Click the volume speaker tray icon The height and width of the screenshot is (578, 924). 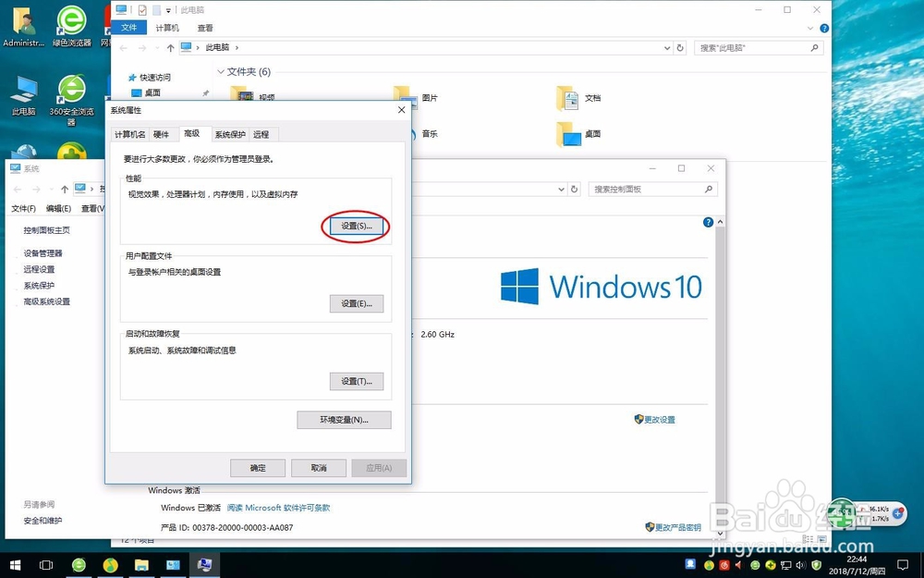pos(800,565)
